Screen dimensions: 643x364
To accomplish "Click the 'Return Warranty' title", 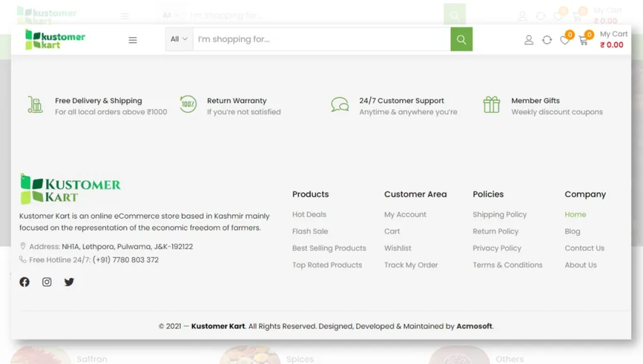I will pos(237,100).
